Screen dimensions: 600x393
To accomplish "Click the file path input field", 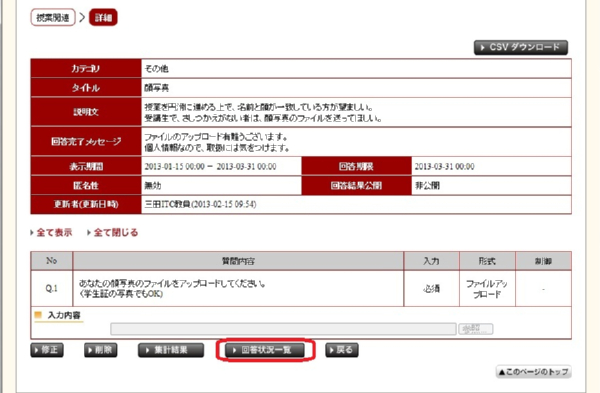I will (283, 329).
